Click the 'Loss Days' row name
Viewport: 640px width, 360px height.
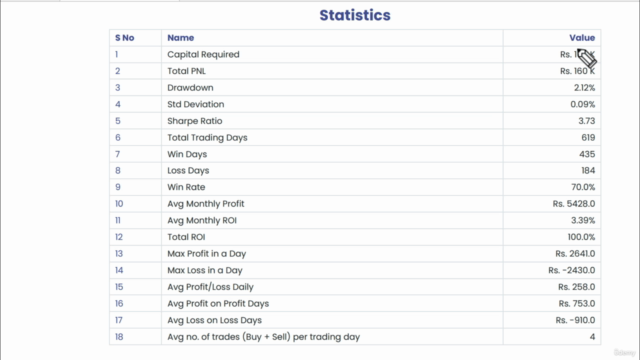(188, 171)
